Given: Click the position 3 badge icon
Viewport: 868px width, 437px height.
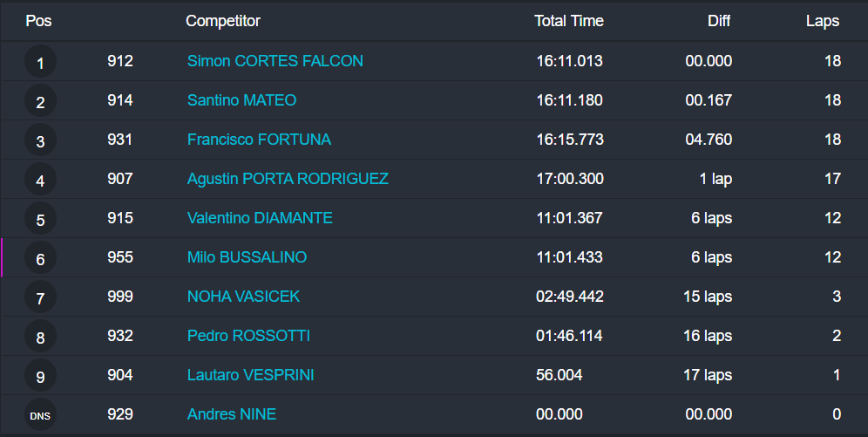Looking at the screenshot, I should click(40, 141).
